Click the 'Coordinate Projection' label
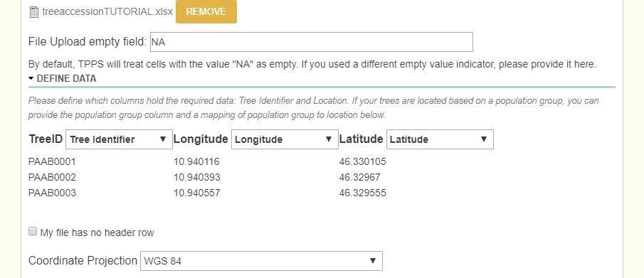Image resolution: width=644 pixels, height=278 pixels. click(83, 261)
